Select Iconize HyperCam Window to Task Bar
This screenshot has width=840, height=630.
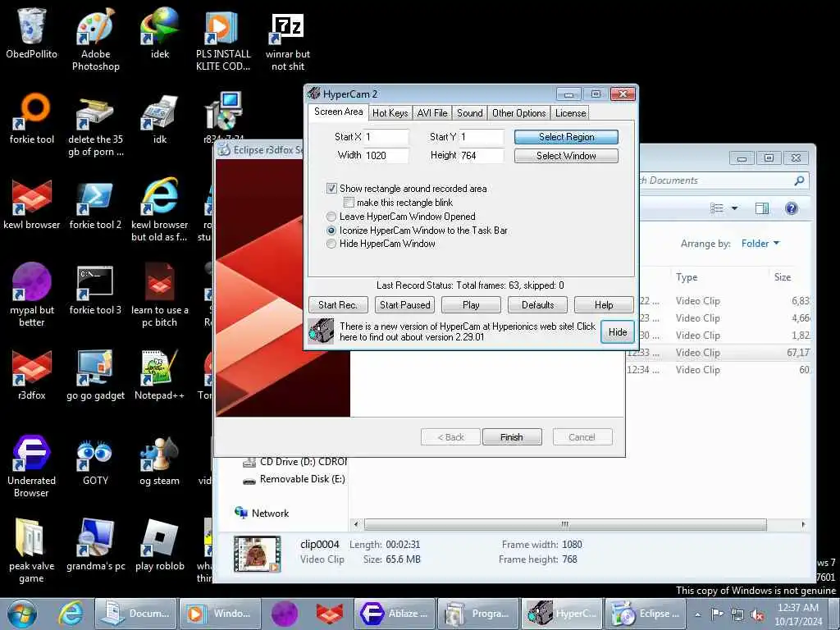331,231
